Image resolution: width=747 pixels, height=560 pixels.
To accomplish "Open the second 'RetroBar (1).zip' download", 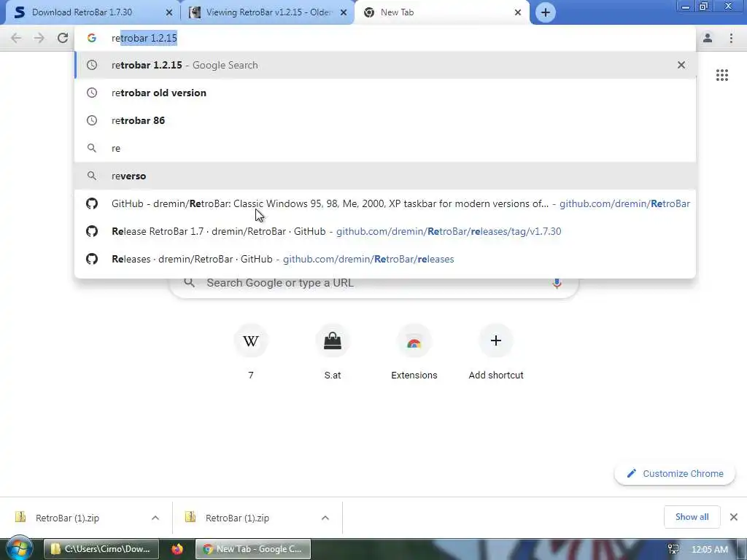I will [x=237, y=518].
